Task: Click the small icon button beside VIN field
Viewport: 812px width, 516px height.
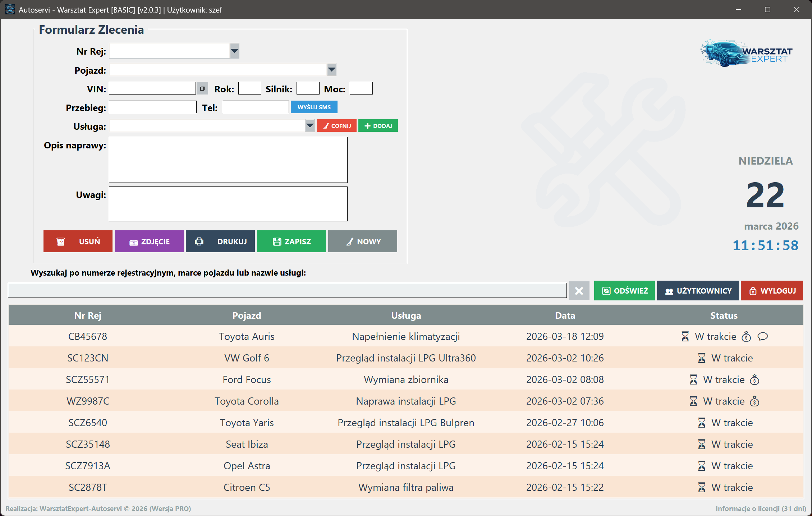Action: point(202,88)
